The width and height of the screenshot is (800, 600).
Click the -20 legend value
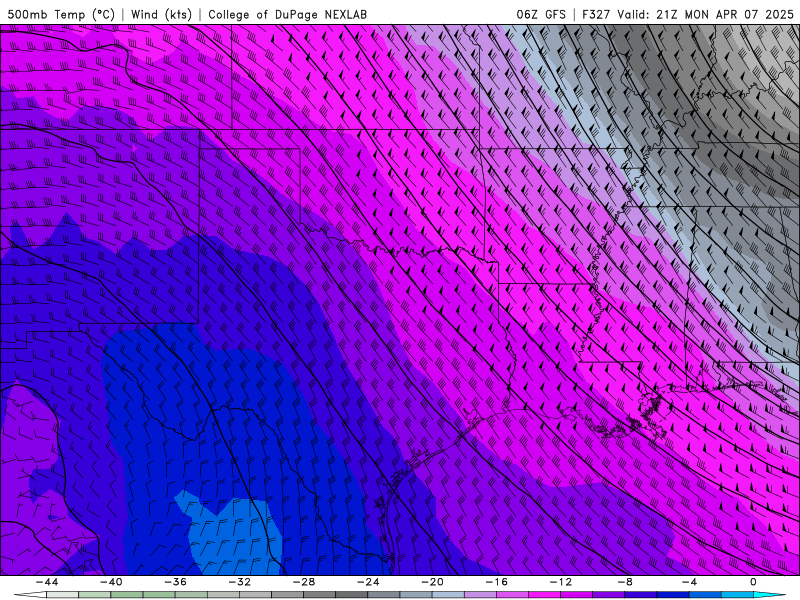[432, 582]
